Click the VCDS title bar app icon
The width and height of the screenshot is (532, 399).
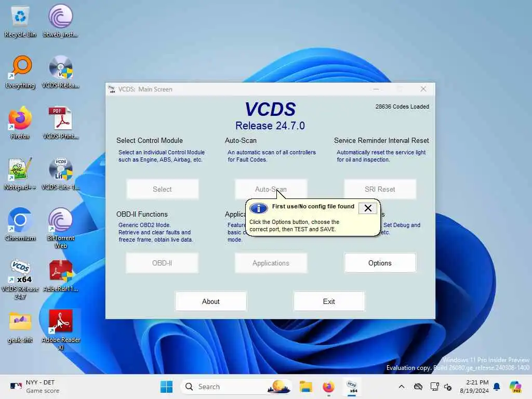pyautogui.click(x=112, y=89)
